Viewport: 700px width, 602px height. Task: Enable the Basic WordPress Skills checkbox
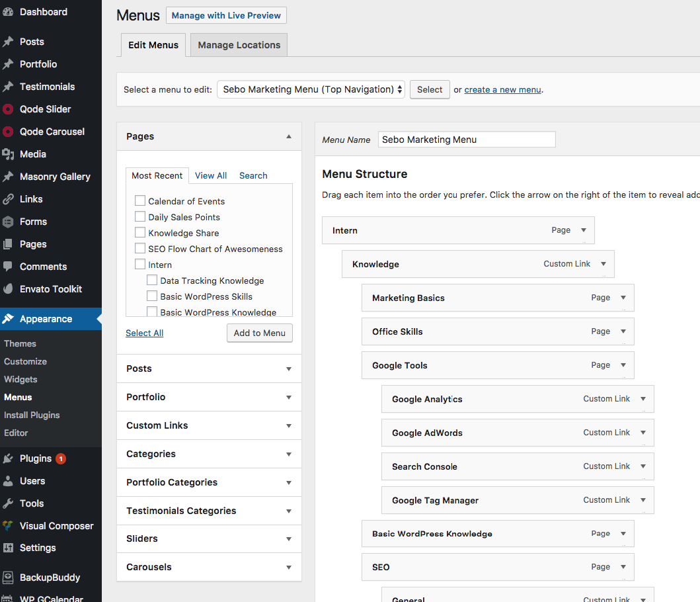coord(152,296)
